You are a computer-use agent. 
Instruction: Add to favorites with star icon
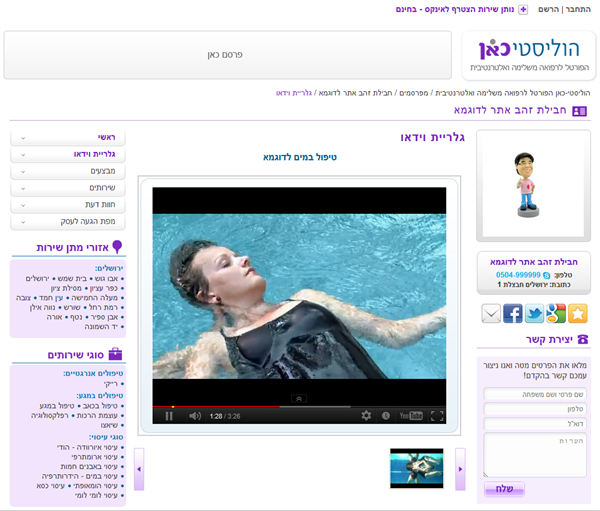pyautogui.click(x=578, y=314)
